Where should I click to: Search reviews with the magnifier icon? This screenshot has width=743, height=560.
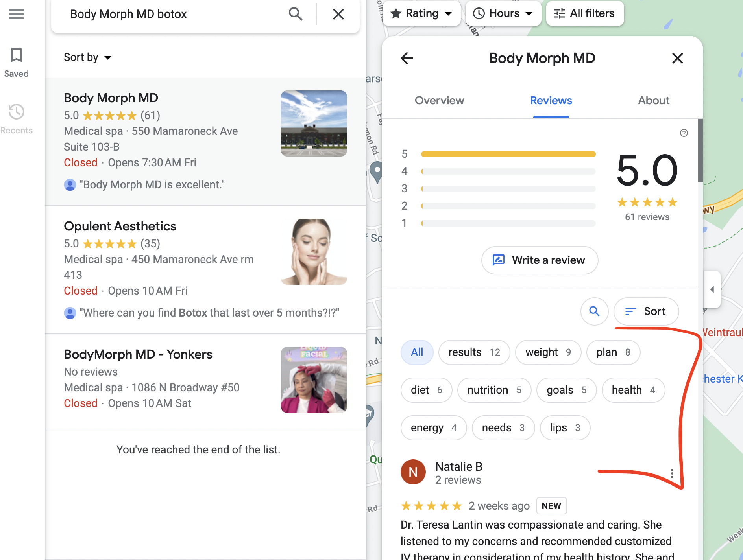pos(594,311)
